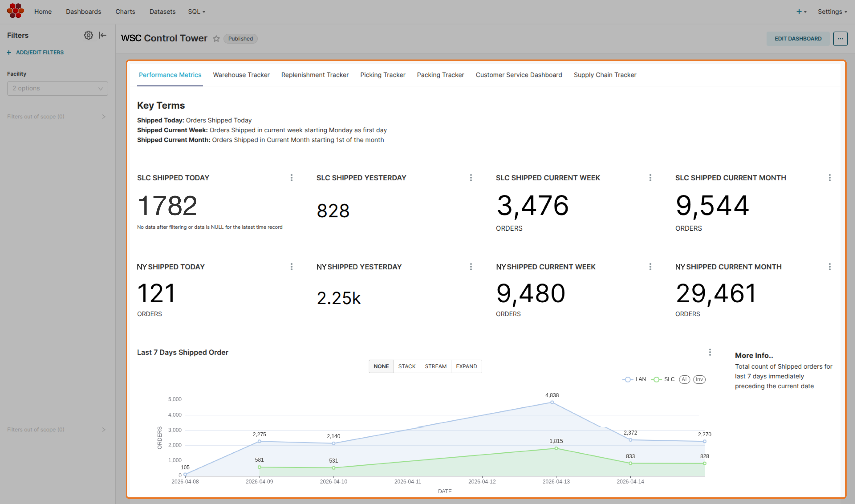Click the Last 7 Days Shipped Order title
This screenshot has height=504, width=855.
tap(182, 352)
